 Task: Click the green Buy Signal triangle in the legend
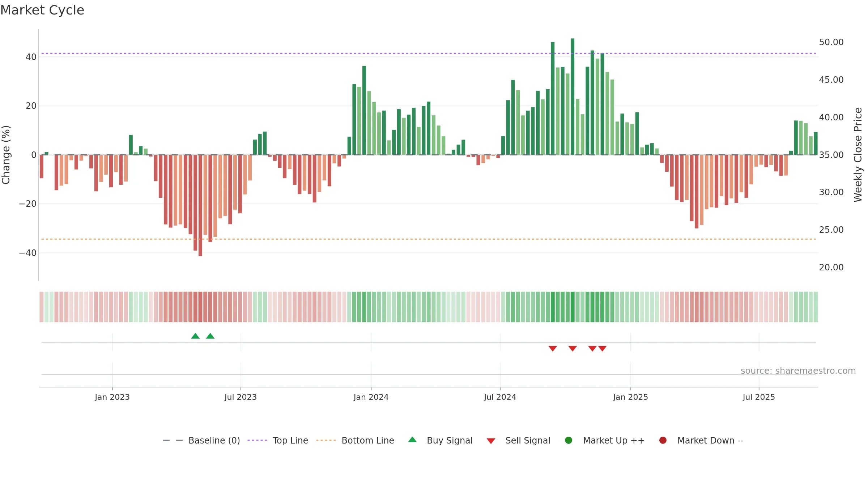412,440
